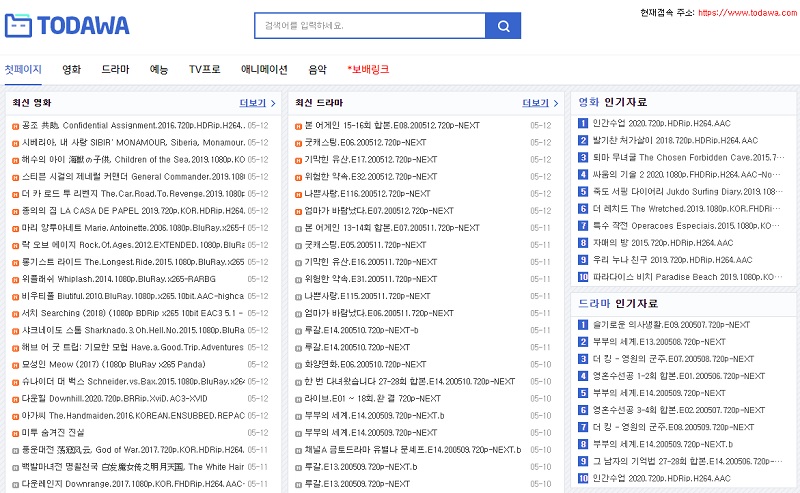Open Marie.Antoinette.2006 movie link
The image size is (800, 493).
click(133, 228)
